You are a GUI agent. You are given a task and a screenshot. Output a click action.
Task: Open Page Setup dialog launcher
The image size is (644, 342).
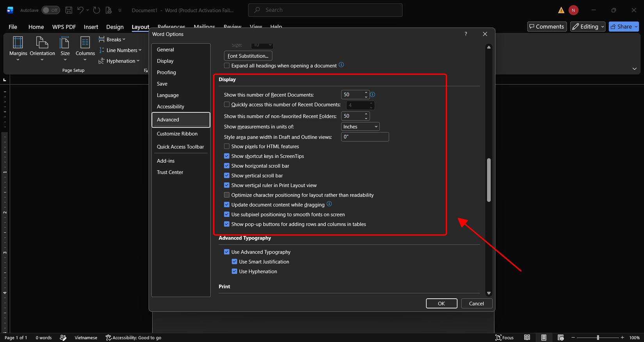(x=146, y=71)
